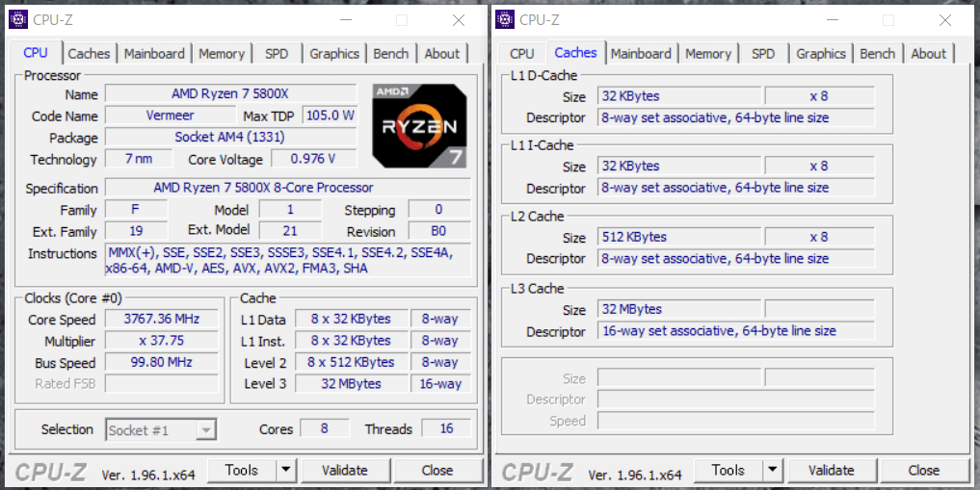The height and width of the screenshot is (490, 980).
Task: Click the Threads value 16
Action: (x=446, y=428)
